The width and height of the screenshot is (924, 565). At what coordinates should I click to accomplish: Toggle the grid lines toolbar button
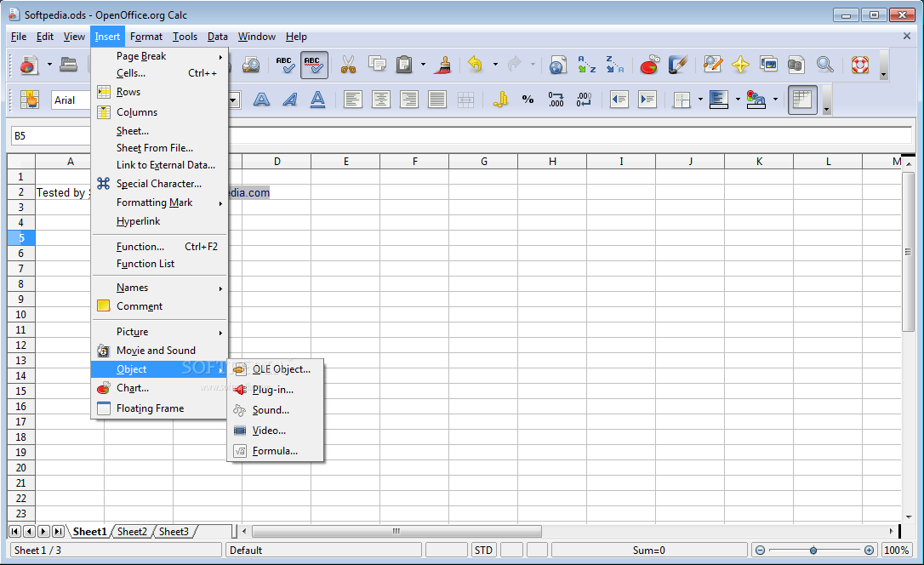click(x=802, y=100)
